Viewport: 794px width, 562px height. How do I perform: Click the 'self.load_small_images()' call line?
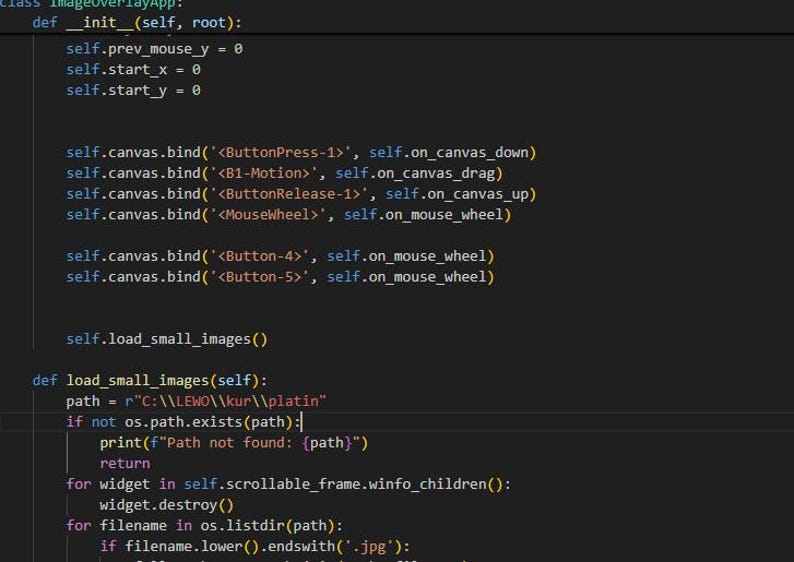[x=167, y=339]
